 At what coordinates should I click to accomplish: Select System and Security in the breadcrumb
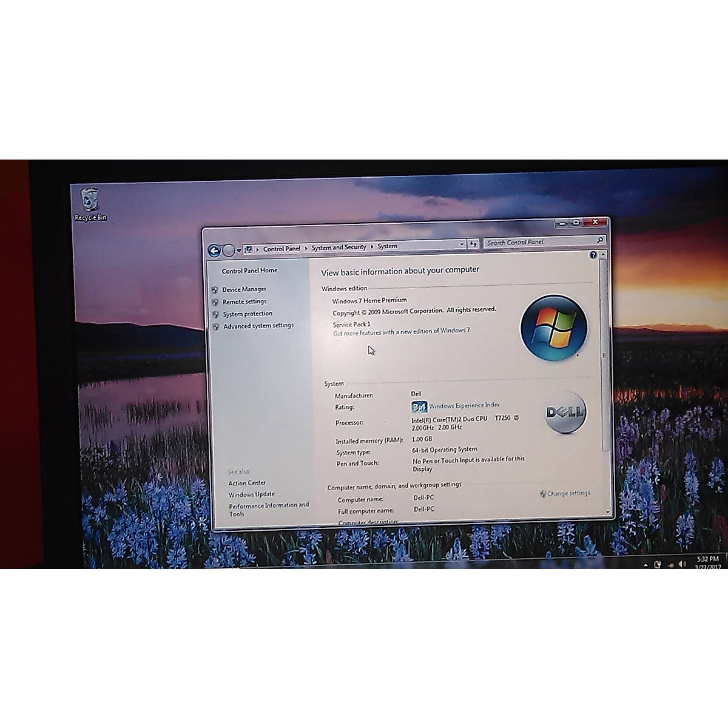point(338,247)
